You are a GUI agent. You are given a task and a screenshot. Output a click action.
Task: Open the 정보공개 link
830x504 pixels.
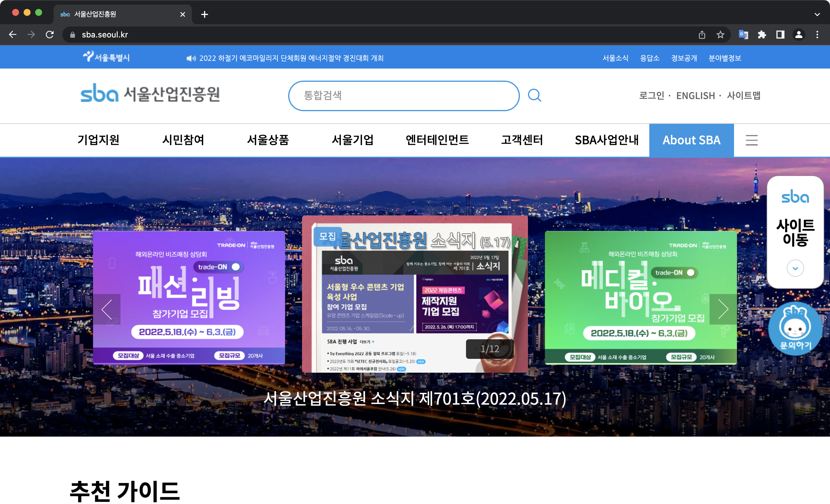[x=684, y=58]
